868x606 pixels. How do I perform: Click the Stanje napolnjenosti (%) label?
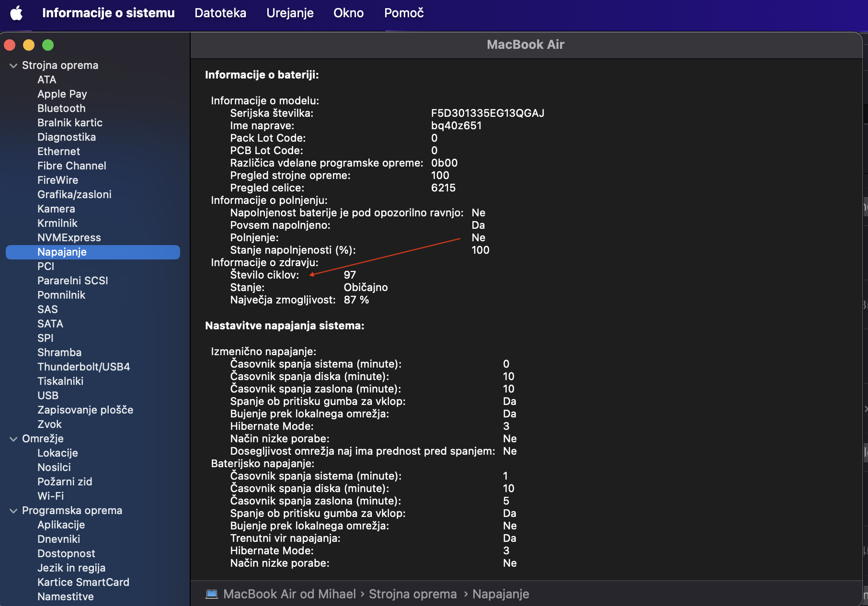[x=293, y=250]
